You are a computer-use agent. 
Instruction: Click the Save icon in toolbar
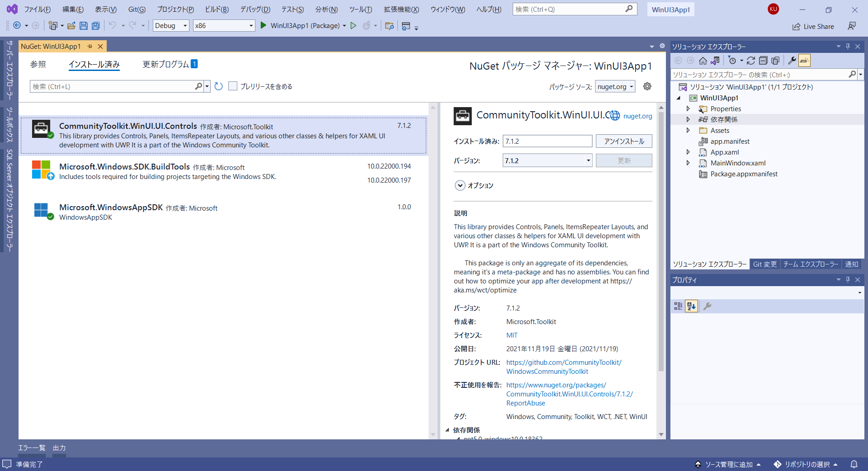click(84, 26)
